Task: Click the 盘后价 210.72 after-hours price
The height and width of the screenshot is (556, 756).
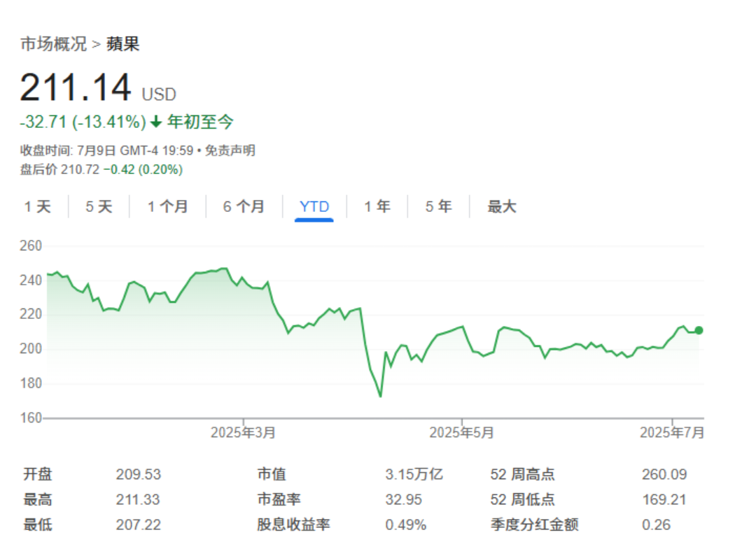Action: click(59, 169)
